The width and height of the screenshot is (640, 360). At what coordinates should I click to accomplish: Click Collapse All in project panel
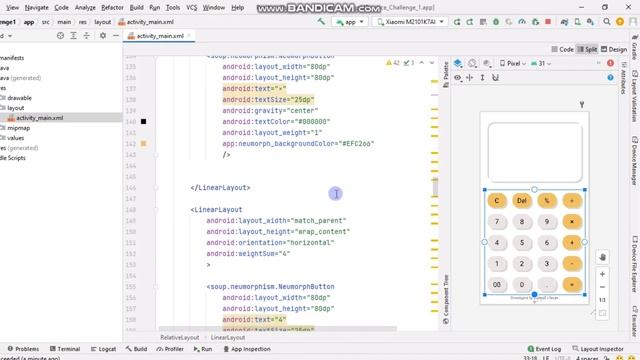[x=87, y=36]
